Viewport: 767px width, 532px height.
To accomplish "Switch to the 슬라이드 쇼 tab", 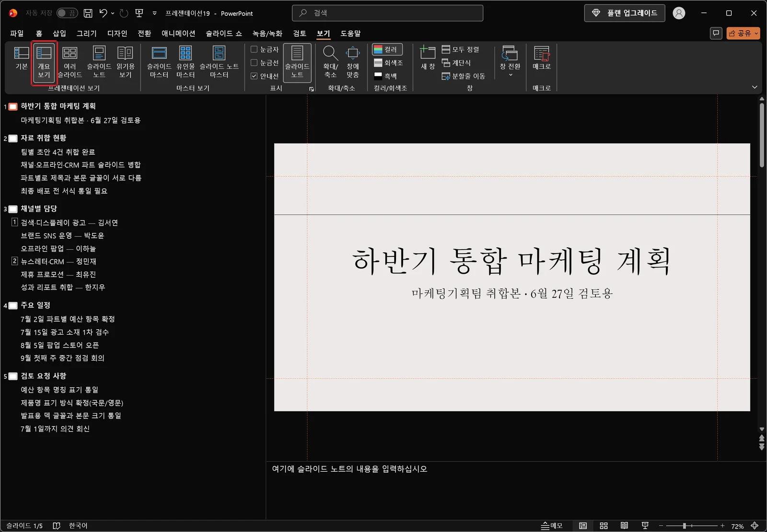I will (224, 33).
